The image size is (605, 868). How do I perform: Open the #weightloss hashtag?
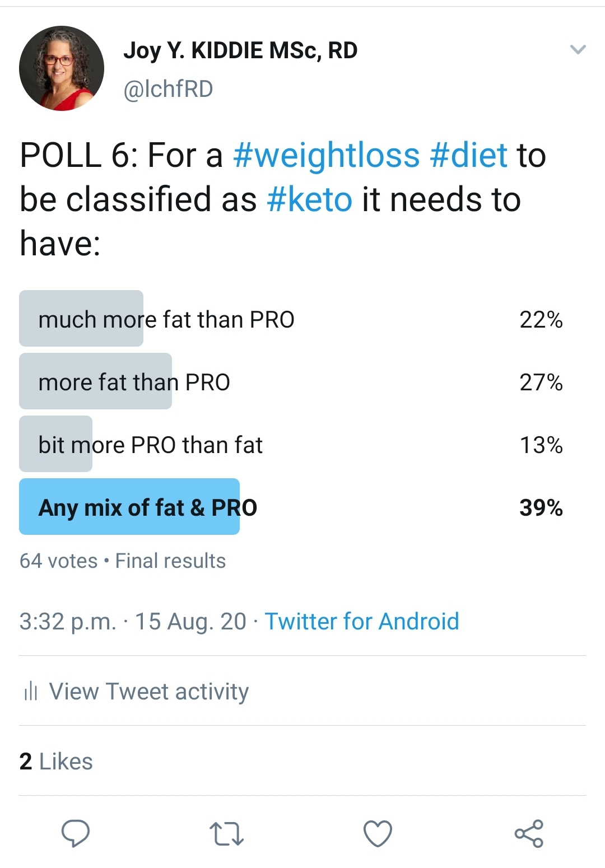pyautogui.click(x=326, y=155)
